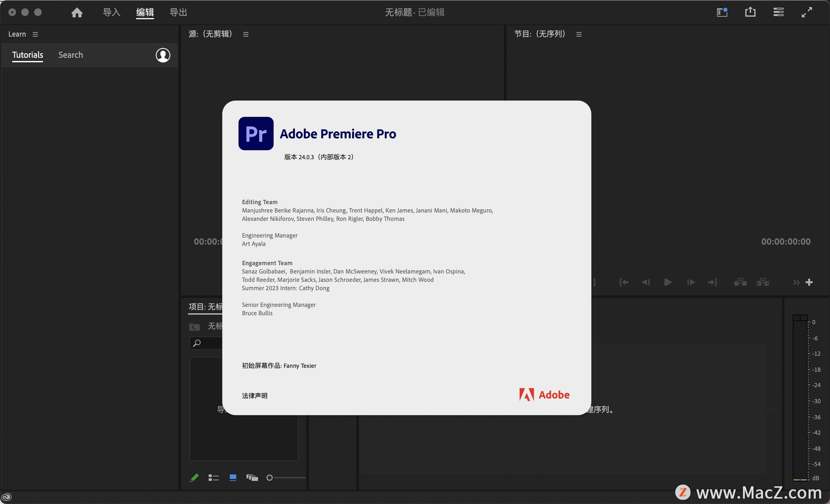Click the project search field
Viewport: 830px width, 504px height.
(x=206, y=343)
